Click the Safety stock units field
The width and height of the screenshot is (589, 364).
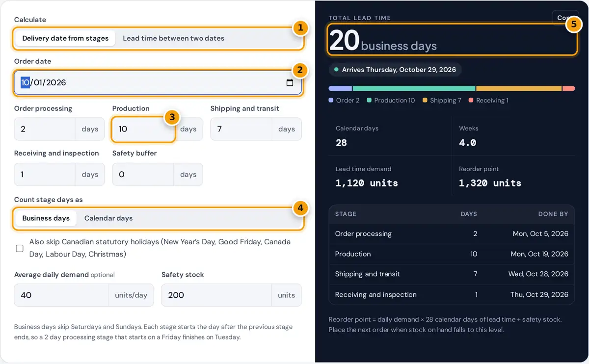[216, 295]
